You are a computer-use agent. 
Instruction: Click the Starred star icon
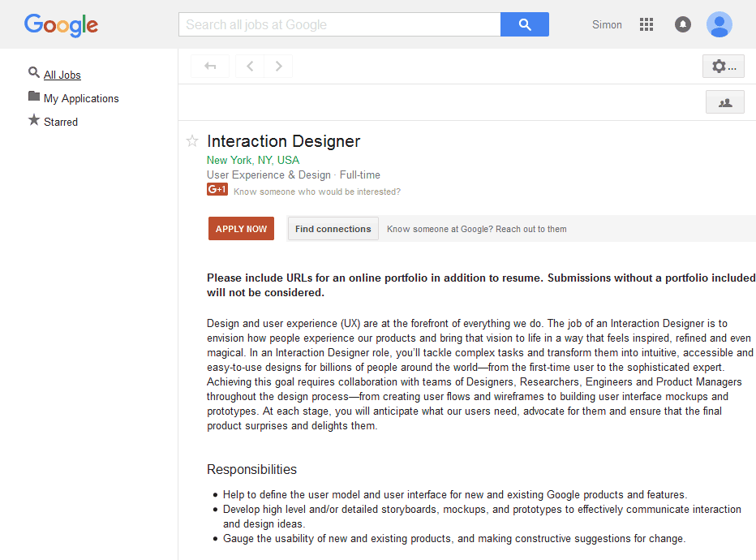pos(34,119)
